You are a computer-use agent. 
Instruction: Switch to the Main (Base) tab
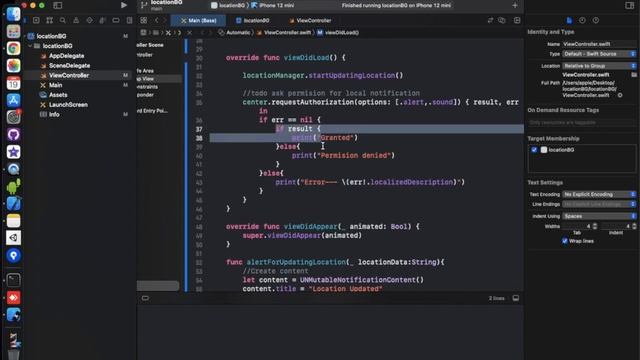[199, 20]
